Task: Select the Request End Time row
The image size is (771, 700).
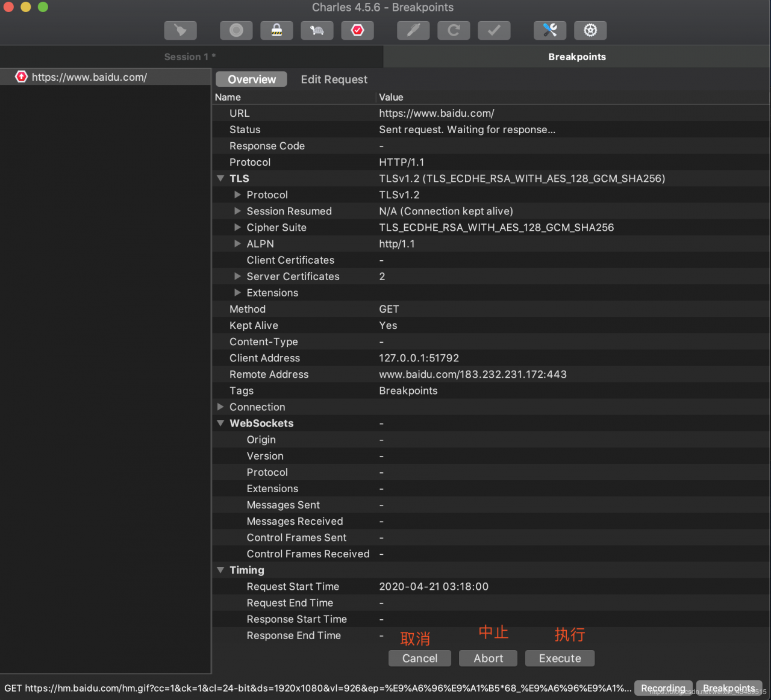Action: point(490,602)
